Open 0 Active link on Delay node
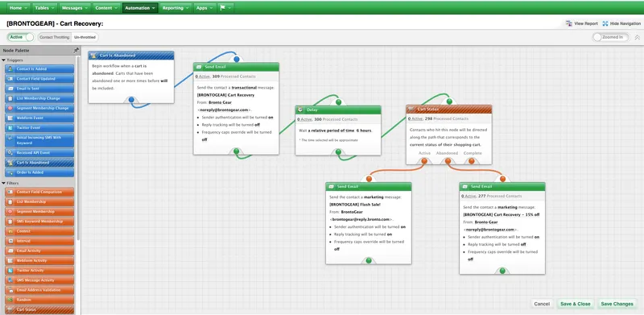Screen dimensions: 644x315 304,119
